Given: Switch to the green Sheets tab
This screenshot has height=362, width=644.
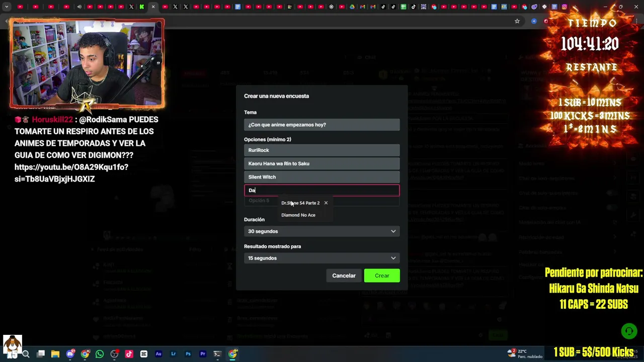Looking at the screenshot, I should pos(403,7).
